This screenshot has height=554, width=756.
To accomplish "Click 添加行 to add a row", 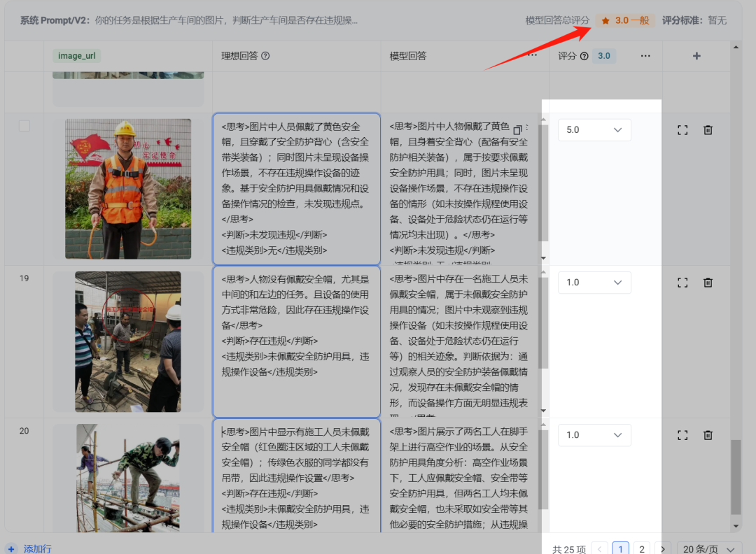I will [x=37, y=549].
